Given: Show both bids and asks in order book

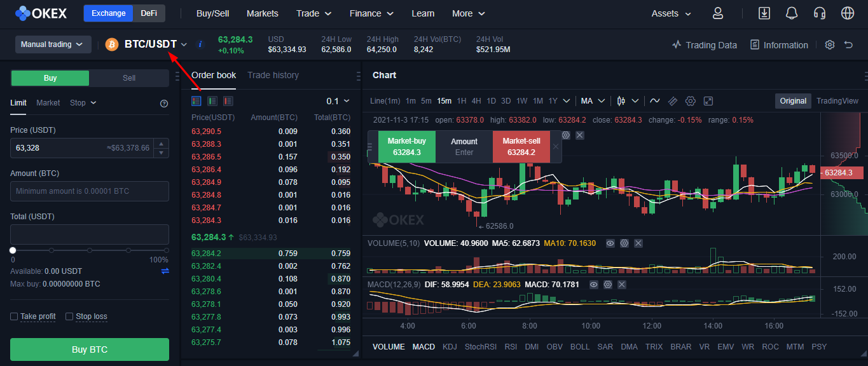Looking at the screenshot, I should 196,101.
